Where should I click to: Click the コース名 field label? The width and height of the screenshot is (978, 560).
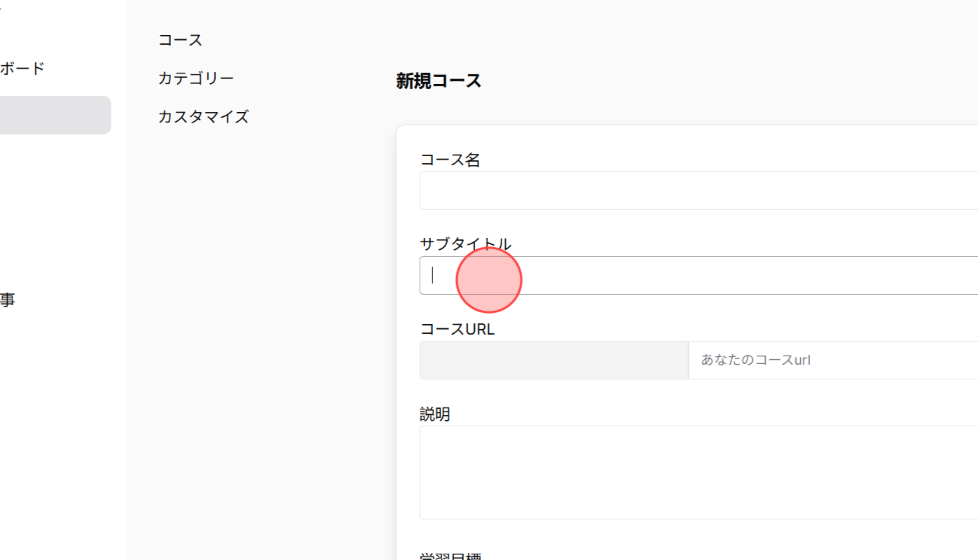[x=450, y=159]
